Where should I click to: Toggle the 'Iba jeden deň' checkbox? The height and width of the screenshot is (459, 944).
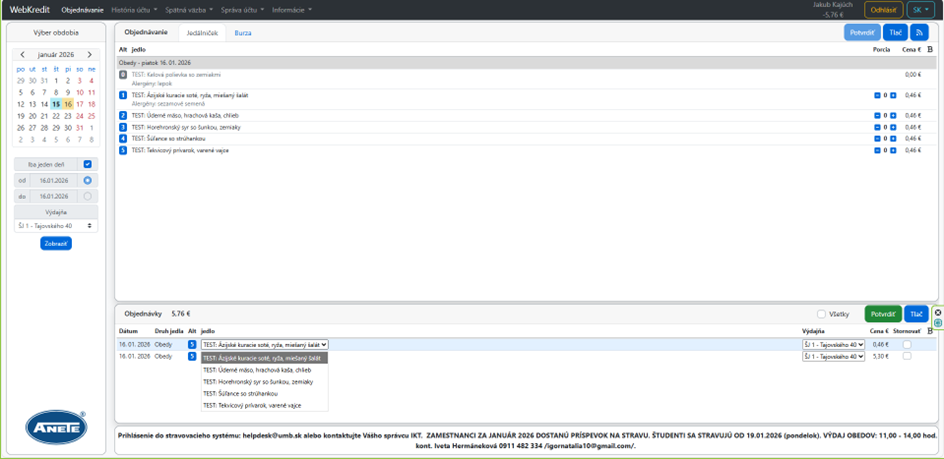[88, 164]
